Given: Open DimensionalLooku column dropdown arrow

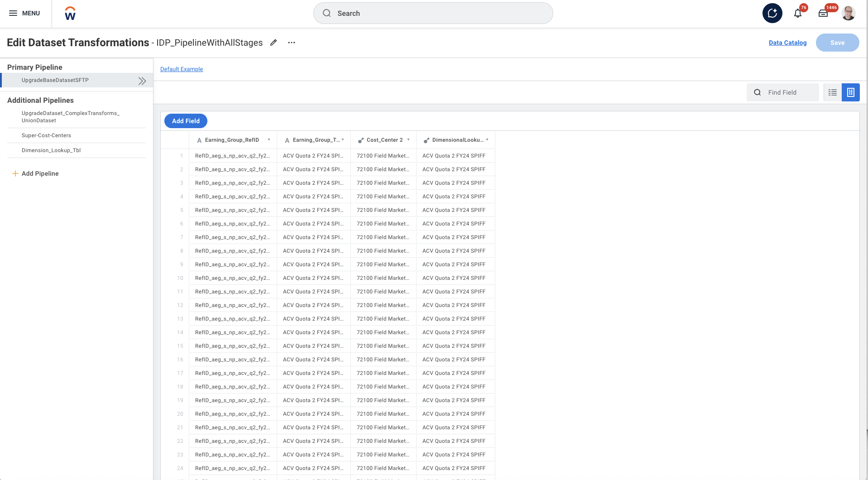Looking at the screenshot, I should [x=487, y=140].
